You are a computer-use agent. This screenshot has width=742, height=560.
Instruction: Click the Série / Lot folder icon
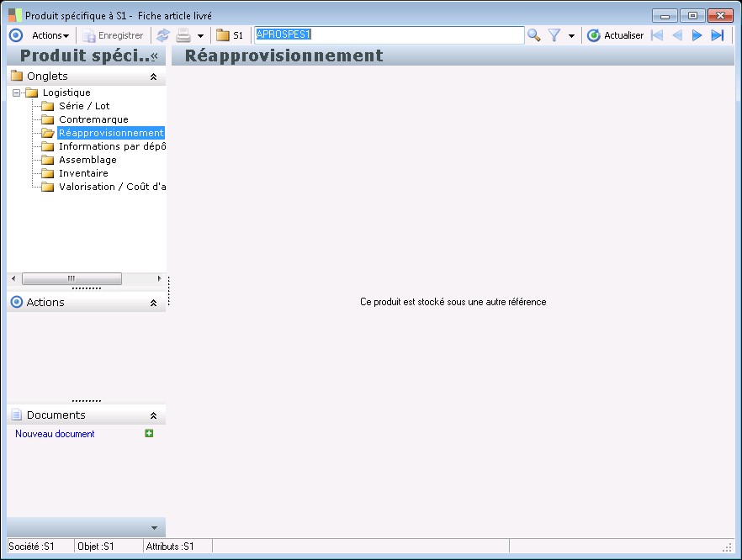pos(47,106)
